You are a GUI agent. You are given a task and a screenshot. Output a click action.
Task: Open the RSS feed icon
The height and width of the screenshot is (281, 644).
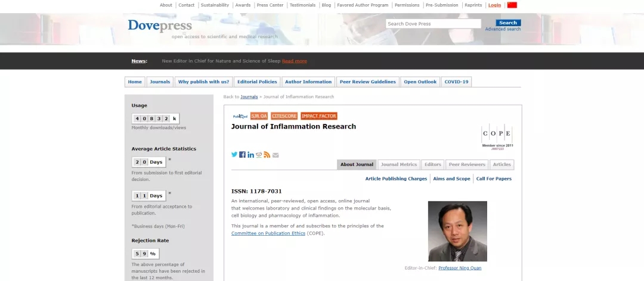tap(267, 155)
